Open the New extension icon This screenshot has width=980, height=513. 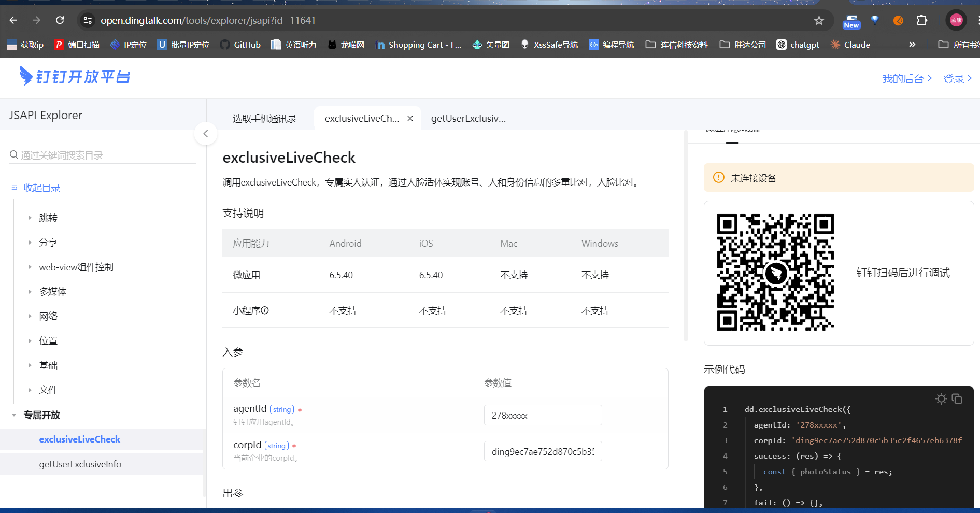pyautogui.click(x=851, y=21)
